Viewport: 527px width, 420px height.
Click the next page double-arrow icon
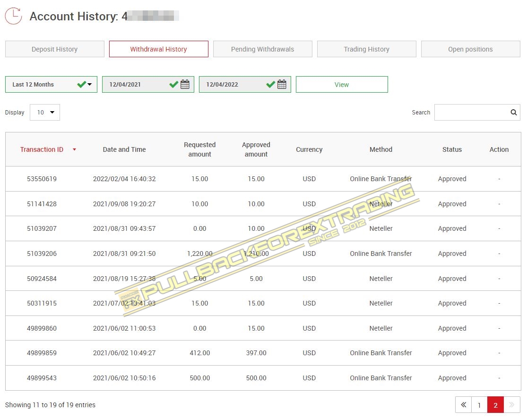tap(512, 405)
